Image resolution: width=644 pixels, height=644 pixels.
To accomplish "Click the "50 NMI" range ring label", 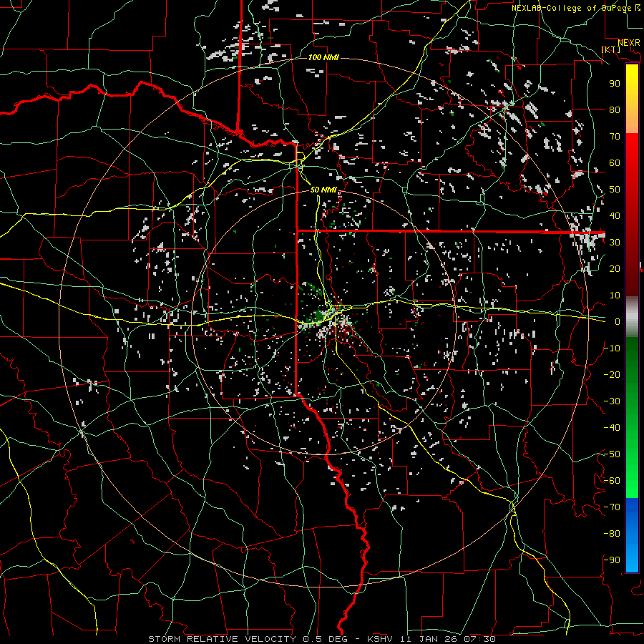I will pos(323,190).
